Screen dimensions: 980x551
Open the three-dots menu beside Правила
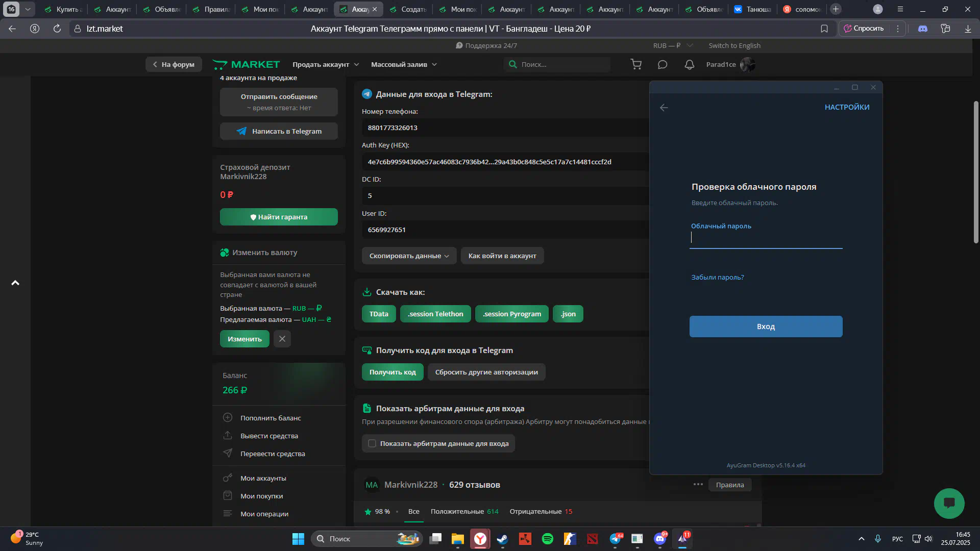coord(698,484)
